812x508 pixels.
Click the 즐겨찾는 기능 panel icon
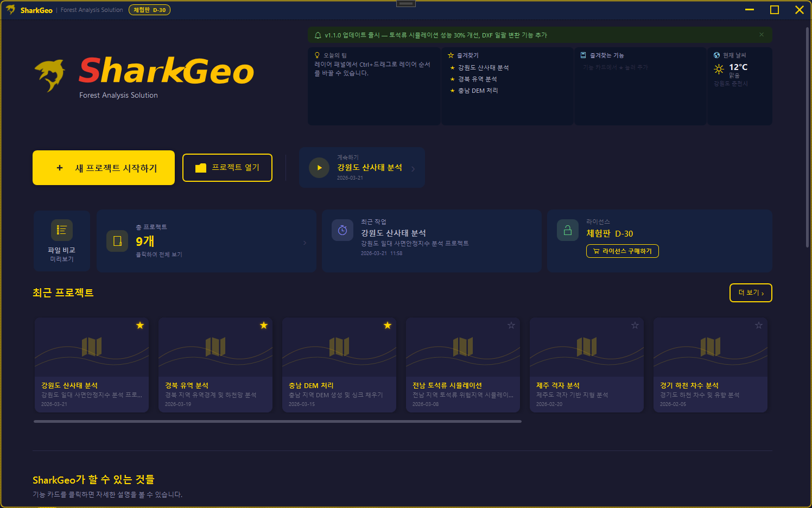point(583,55)
